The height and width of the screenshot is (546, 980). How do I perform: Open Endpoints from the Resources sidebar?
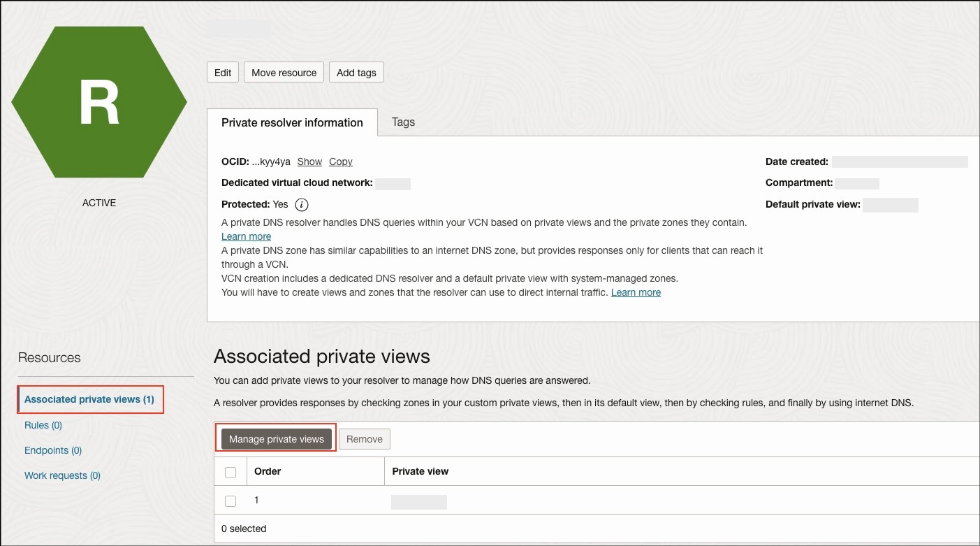(52, 450)
